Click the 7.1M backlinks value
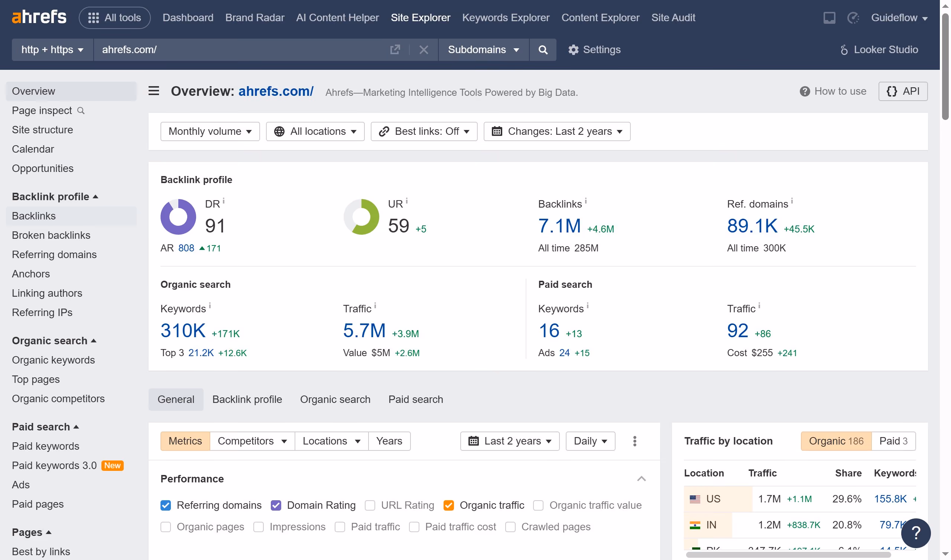The width and height of the screenshot is (951, 560). 559,226
